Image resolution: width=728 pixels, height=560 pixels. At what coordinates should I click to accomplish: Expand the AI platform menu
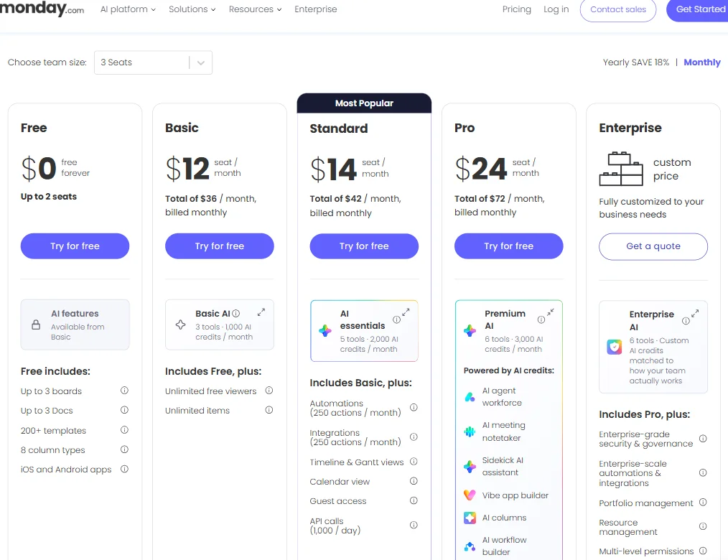coord(128,9)
